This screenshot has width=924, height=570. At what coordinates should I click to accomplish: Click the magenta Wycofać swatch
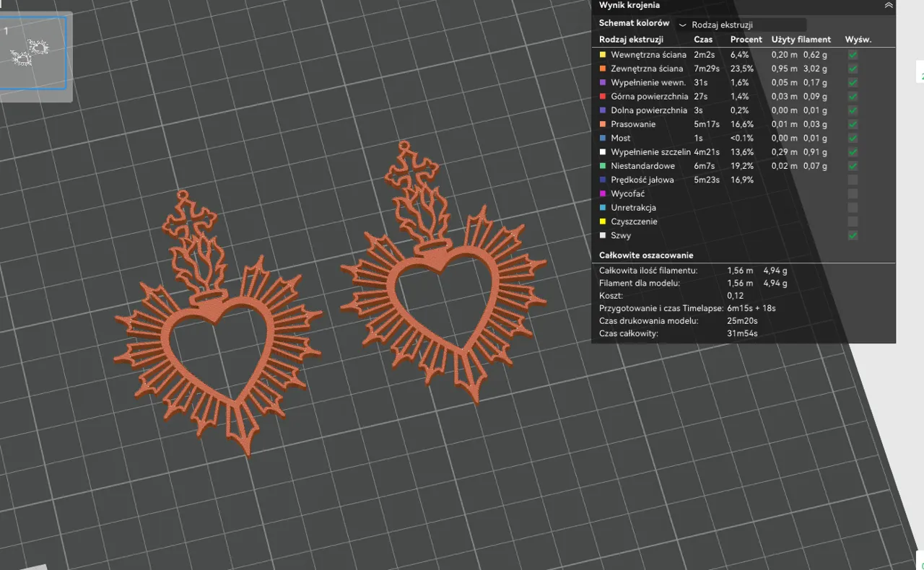[603, 193]
